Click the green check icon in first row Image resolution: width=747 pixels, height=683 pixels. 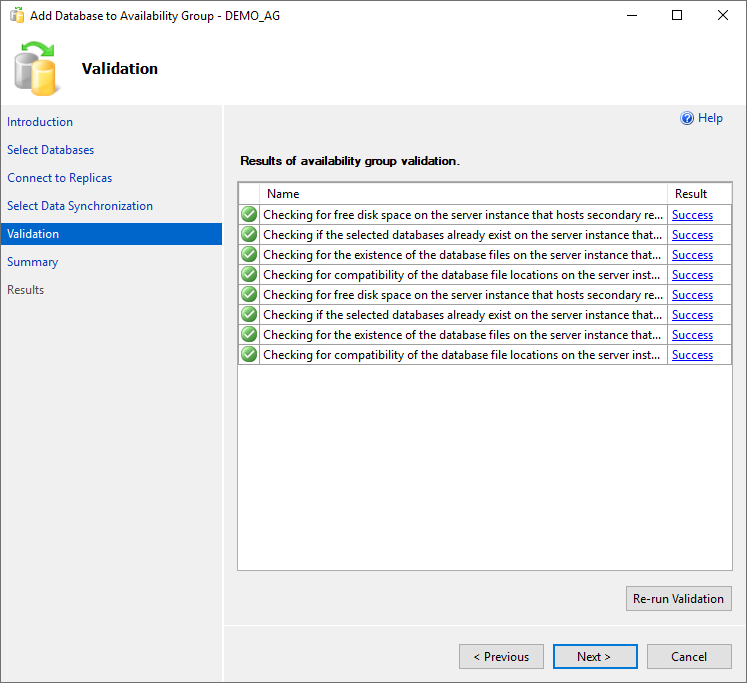click(x=249, y=215)
